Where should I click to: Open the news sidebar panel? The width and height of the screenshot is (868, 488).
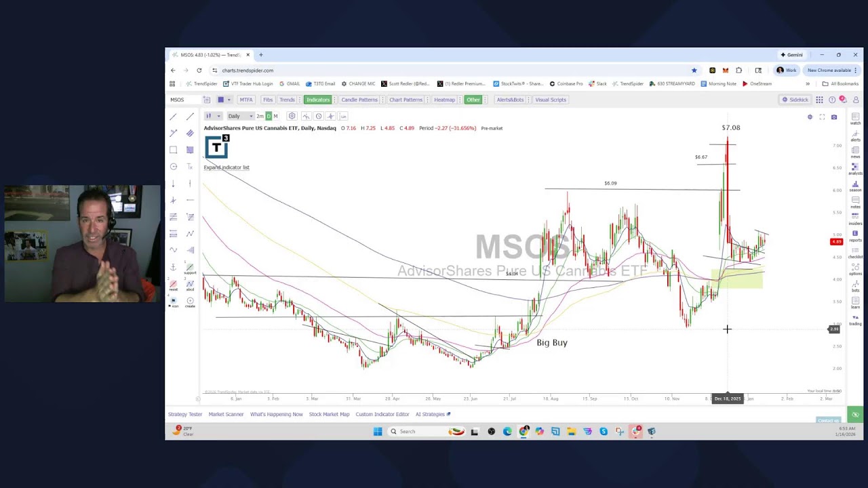[x=855, y=152]
